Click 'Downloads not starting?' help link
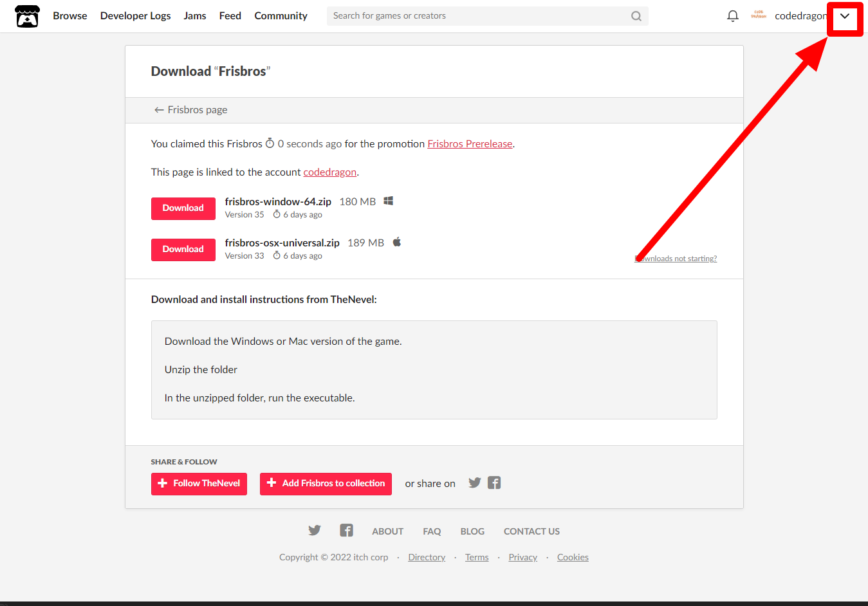 [676, 259]
